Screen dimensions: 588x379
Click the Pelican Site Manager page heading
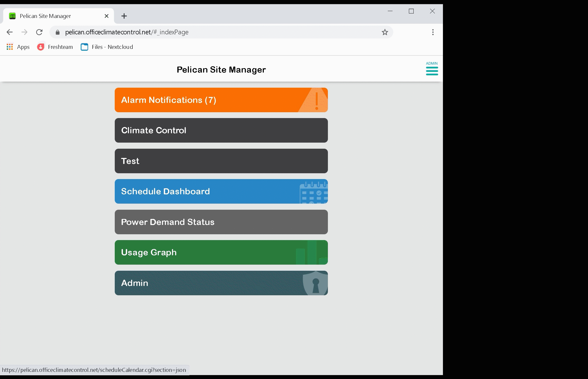(x=221, y=70)
